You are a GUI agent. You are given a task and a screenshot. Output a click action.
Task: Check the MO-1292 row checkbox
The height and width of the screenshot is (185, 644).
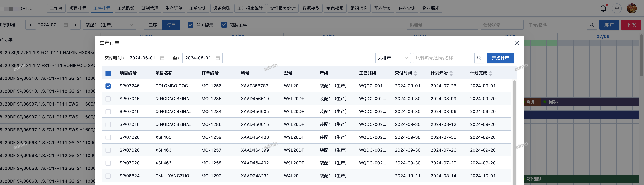click(x=108, y=176)
